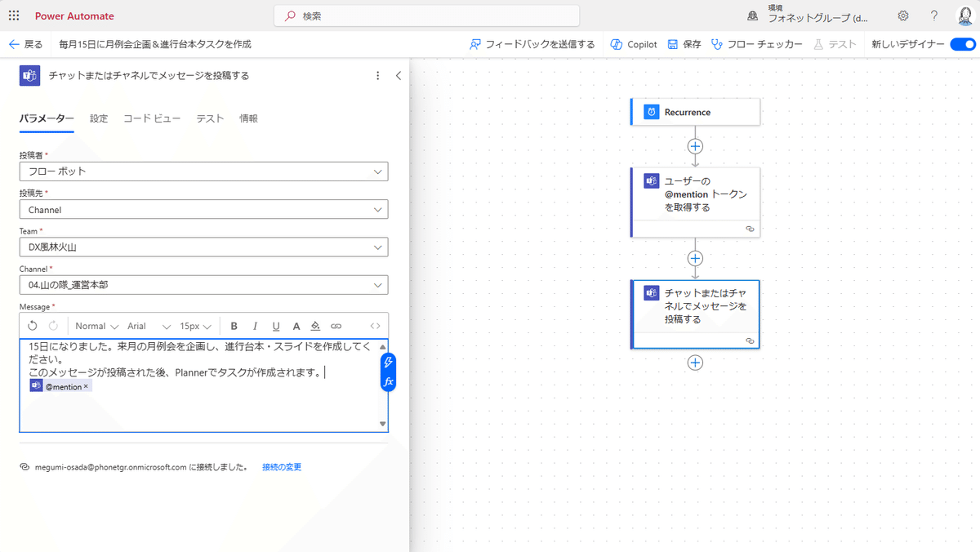Click connection icon on @mention token card
980x552 pixels.
[x=750, y=229]
